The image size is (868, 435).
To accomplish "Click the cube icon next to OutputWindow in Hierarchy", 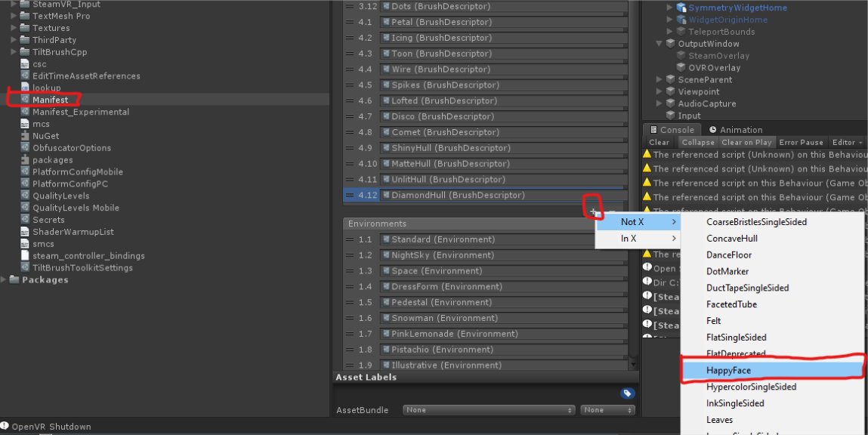I will [670, 43].
